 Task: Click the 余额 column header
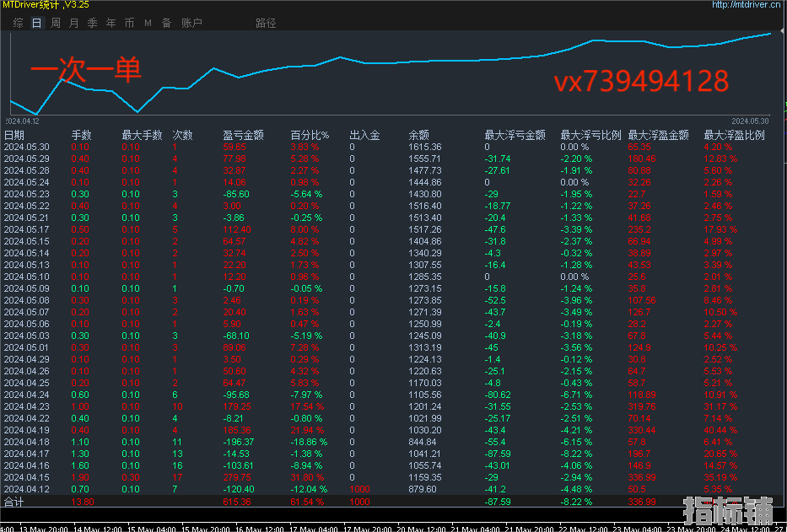pos(418,135)
